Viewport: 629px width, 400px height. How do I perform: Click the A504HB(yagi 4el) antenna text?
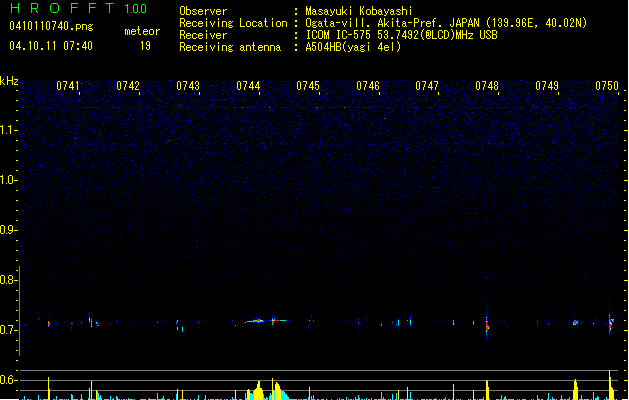(353, 47)
